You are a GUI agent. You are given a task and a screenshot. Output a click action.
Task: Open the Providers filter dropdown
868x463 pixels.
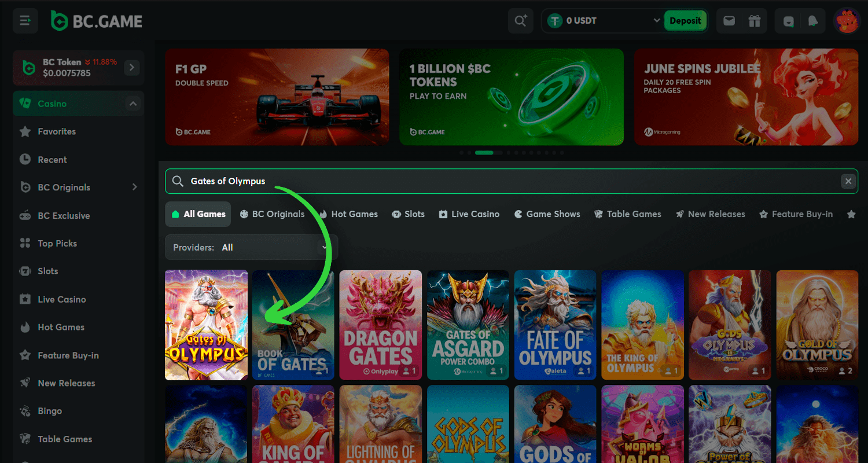[252, 248]
